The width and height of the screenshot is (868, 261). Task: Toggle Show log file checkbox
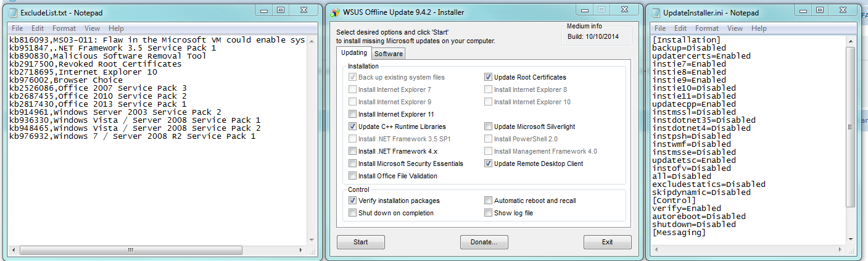coord(489,213)
